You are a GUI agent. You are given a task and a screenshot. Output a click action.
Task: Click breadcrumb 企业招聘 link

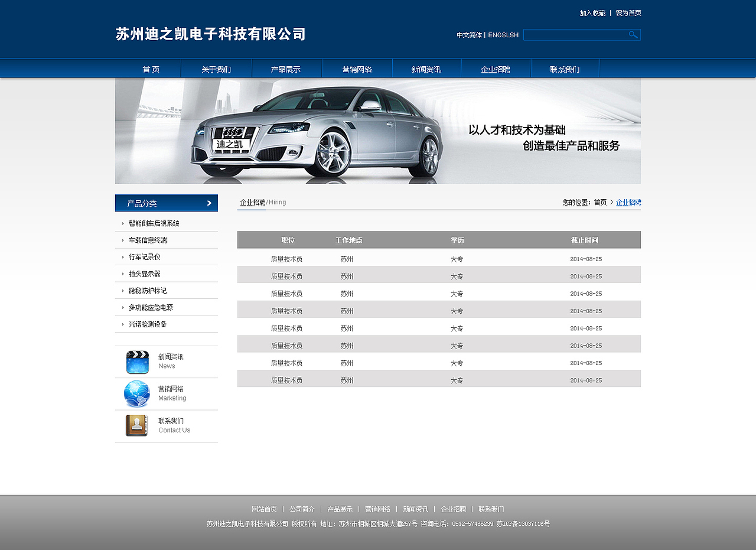(x=628, y=202)
